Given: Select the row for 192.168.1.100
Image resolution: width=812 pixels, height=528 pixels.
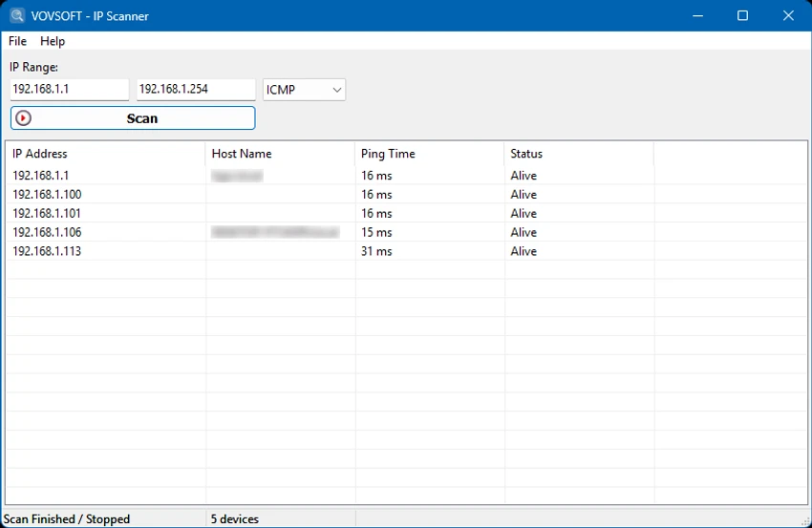Looking at the screenshot, I should (x=407, y=195).
